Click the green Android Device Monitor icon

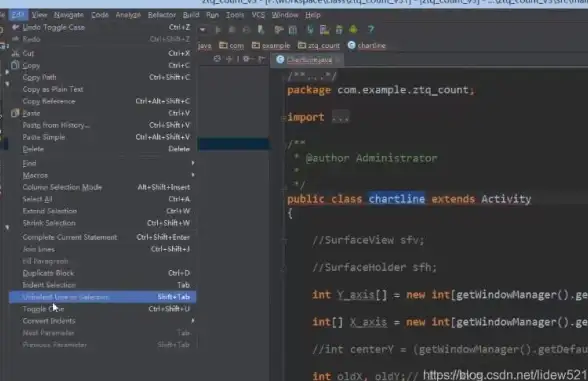click(x=353, y=29)
